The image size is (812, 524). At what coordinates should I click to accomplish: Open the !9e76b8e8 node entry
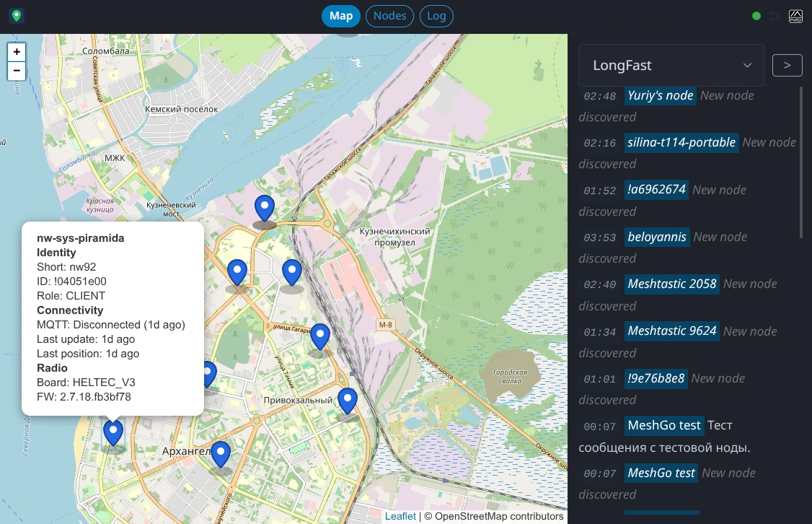656,378
